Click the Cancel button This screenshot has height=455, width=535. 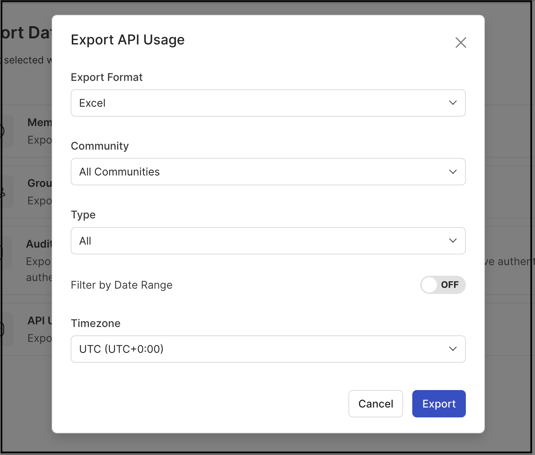[x=375, y=404]
